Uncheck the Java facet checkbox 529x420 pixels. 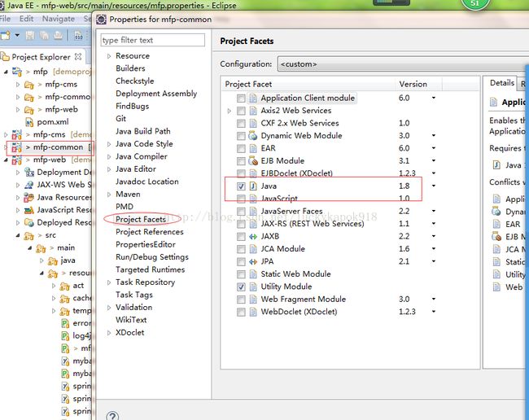pos(241,186)
